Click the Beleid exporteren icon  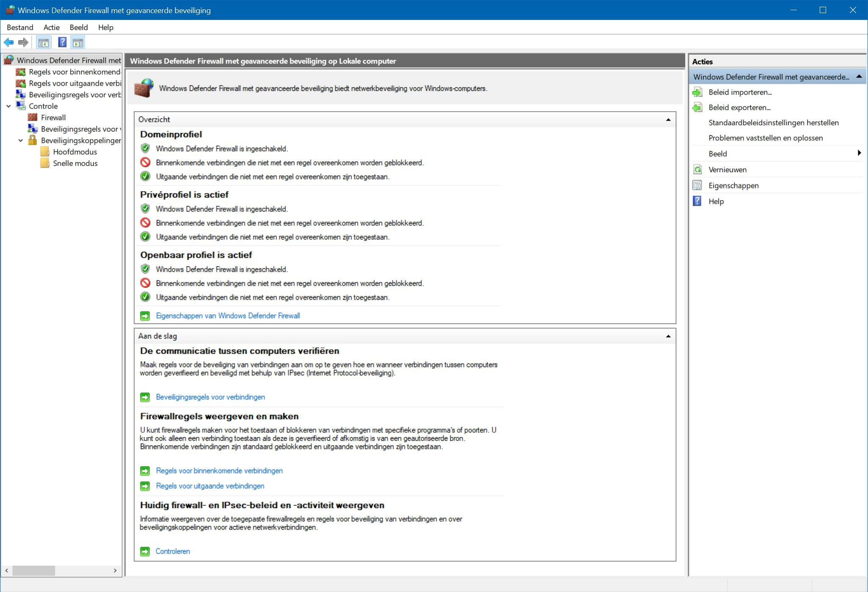pos(697,107)
